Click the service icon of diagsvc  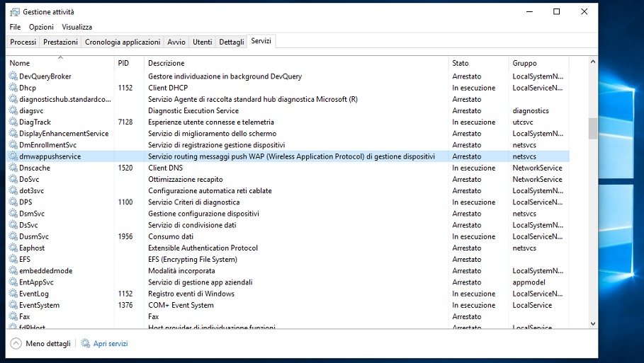coord(13,111)
